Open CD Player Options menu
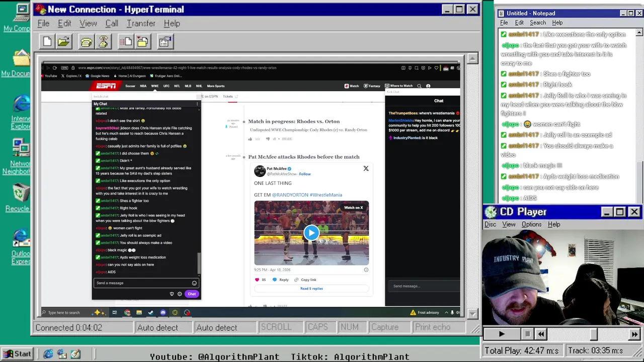The width and height of the screenshot is (644, 362). pos(531,224)
